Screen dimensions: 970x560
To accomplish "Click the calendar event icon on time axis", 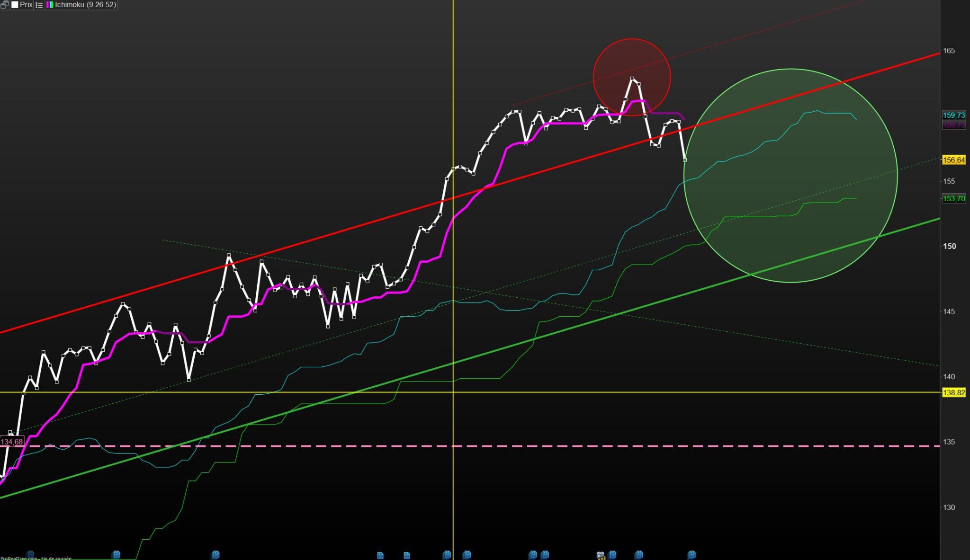I will pyautogui.click(x=600, y=555).
